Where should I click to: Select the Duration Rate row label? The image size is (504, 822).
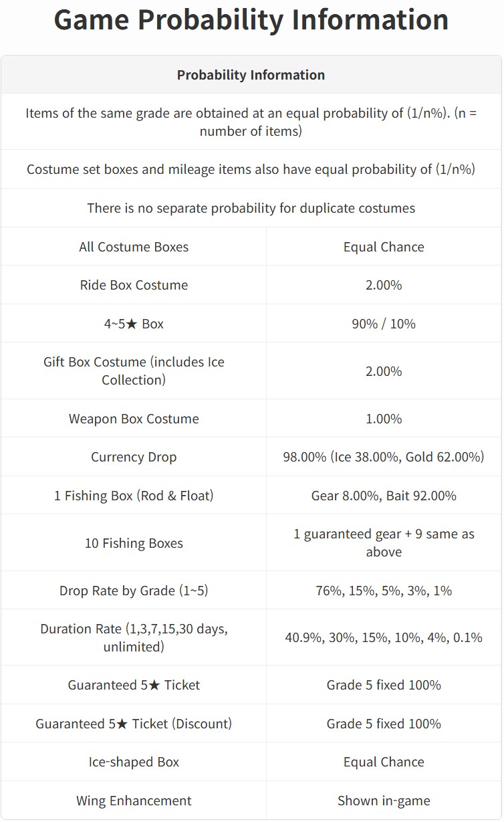[134, 637]
